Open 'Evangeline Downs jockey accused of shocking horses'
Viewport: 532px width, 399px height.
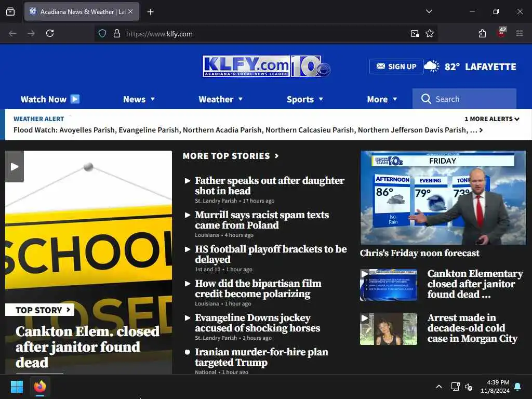coord(257,323)
